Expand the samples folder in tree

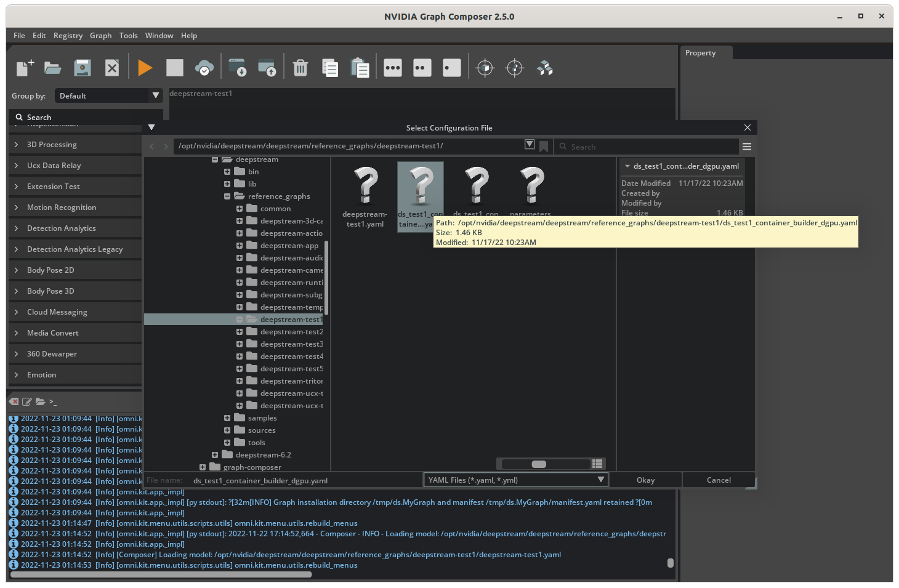tap(227, 418)
